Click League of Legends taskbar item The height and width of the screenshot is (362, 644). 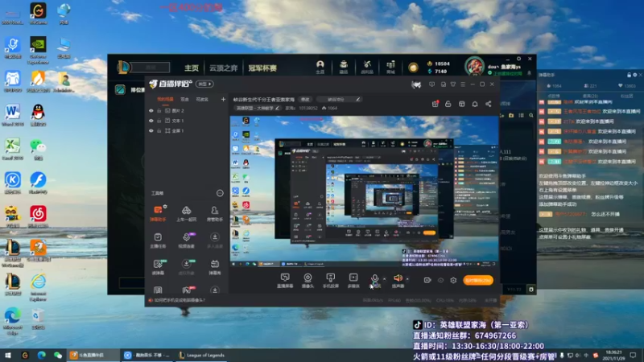click(x=202, y=356)
